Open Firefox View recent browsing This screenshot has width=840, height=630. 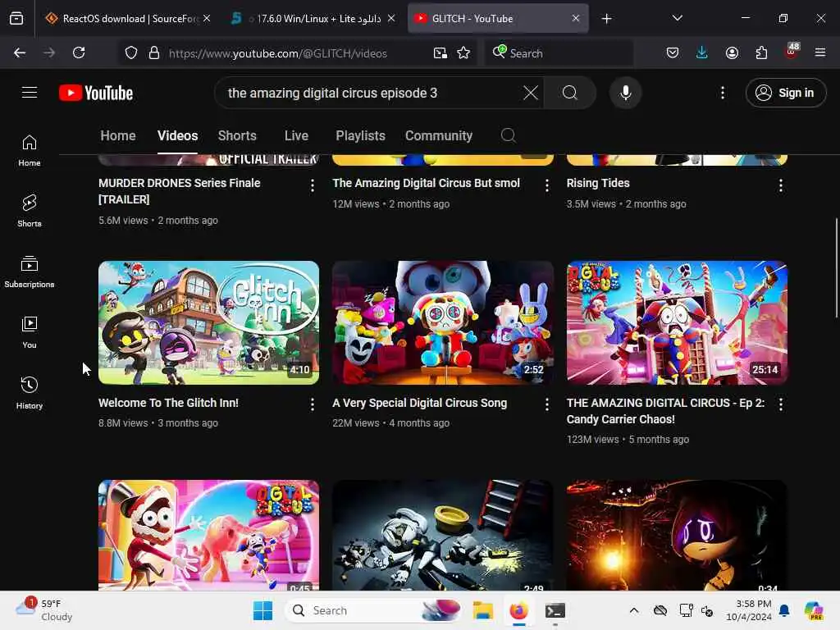pos(16,19)
